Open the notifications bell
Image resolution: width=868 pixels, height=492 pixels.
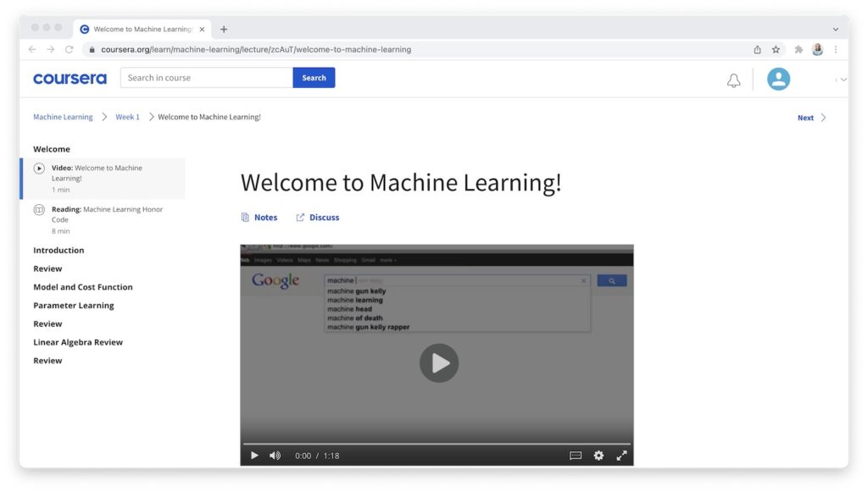[733, 80]
